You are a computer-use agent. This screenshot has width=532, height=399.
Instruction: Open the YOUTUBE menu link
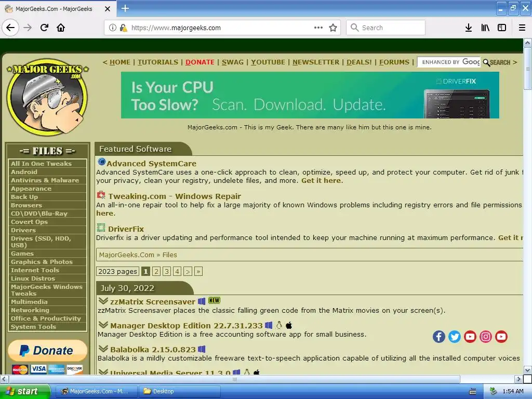(268, 62)
